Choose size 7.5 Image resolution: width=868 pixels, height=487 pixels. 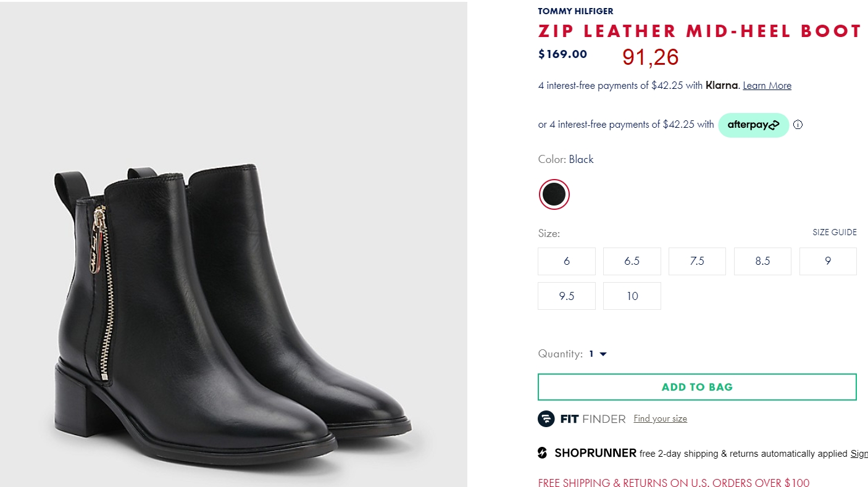point(697,261)
